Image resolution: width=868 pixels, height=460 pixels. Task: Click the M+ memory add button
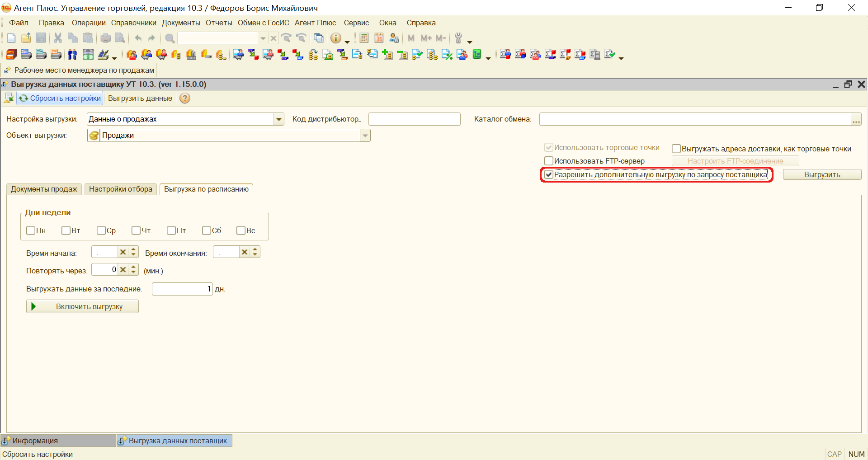426,38
